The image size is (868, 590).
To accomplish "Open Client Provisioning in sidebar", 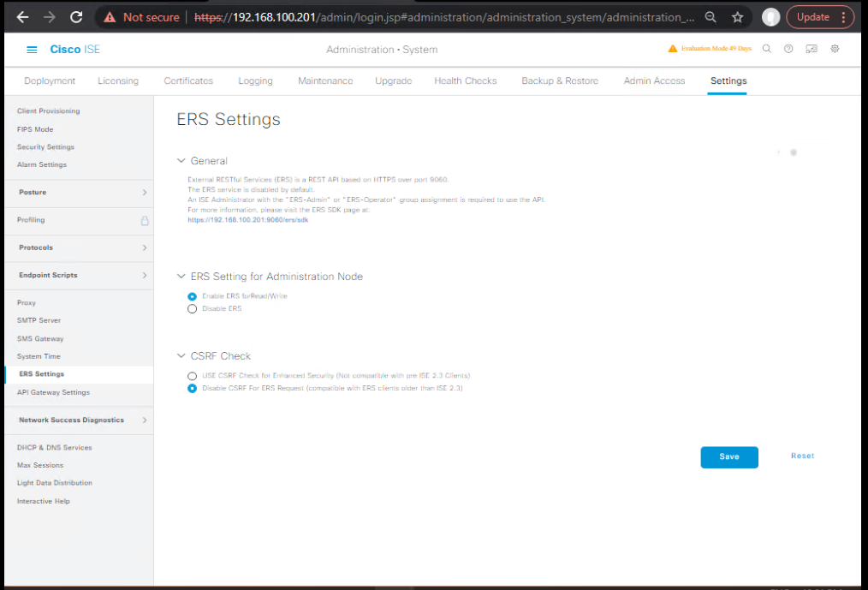I will click(x=48, y=110).
